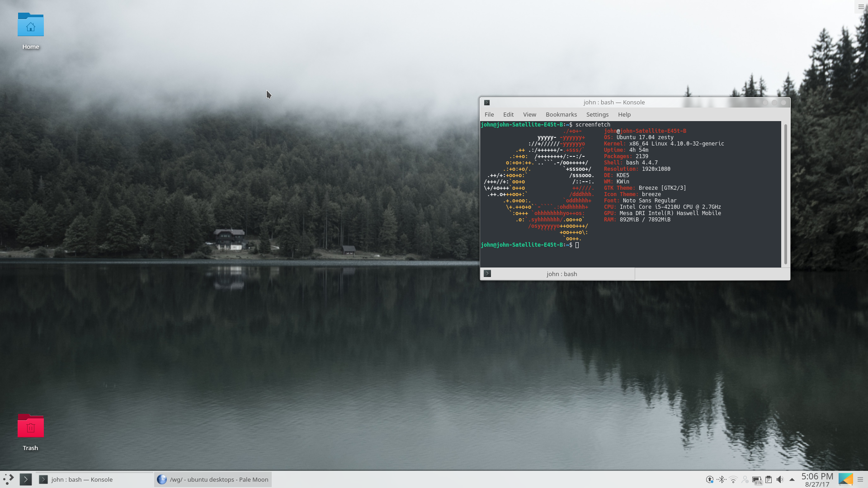Click the 'Mesa DRI Intel(R) Haswell Mobile' text

670,213
